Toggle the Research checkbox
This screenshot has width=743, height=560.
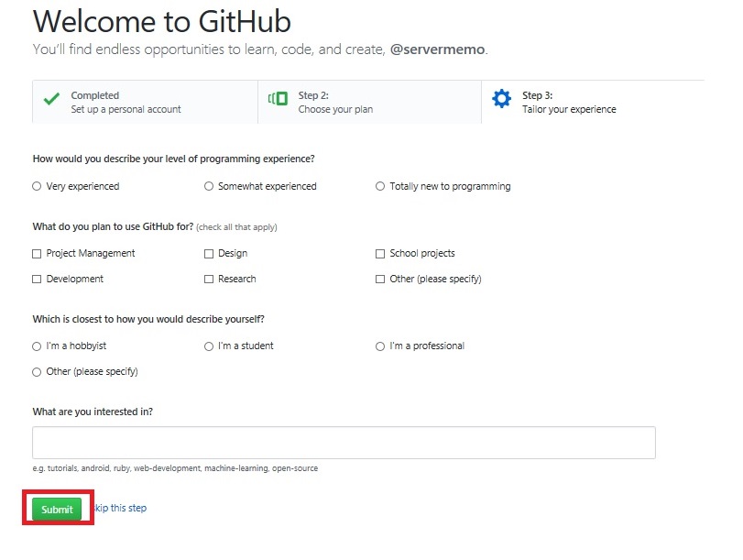click(209, 280)
